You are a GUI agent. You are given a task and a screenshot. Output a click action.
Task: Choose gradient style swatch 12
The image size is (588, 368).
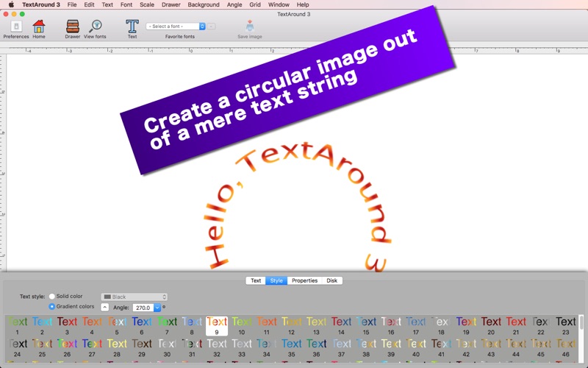tap(291, 325)
